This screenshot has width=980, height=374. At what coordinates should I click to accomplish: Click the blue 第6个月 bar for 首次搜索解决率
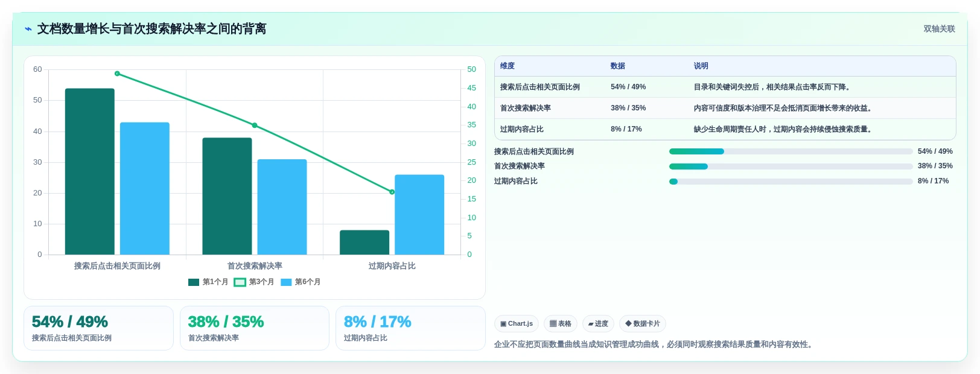tap(282, 207)
